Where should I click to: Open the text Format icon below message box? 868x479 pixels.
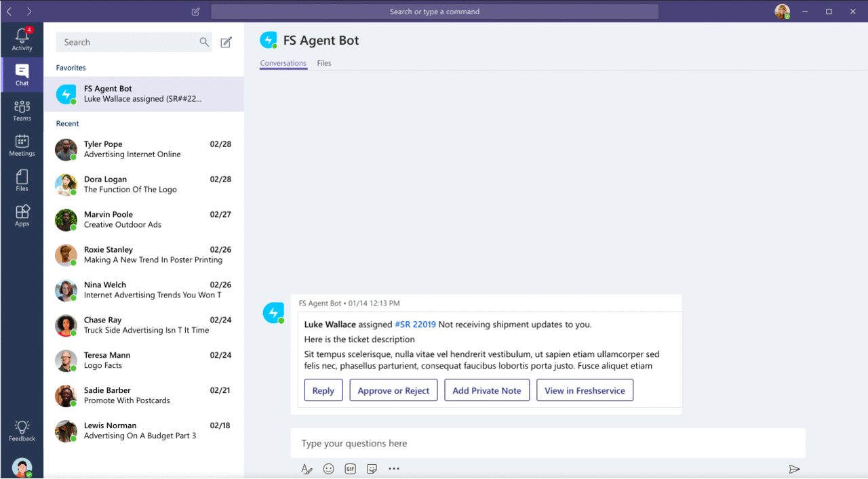point(307,469)
